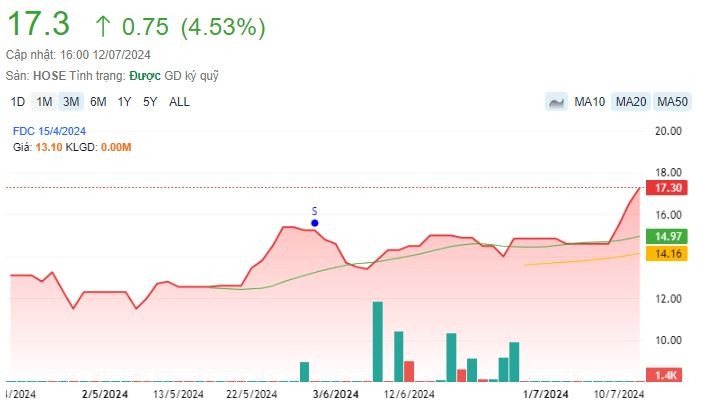This screenshot has width=707, height=410.
Task: Toggle the MA20 moving average
Action: (x=630, y=101)
